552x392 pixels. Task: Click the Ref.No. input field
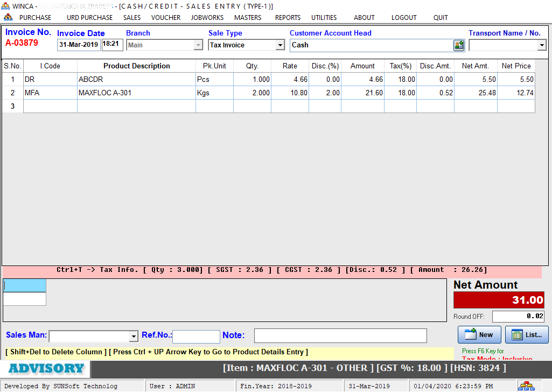click(196, 337)
